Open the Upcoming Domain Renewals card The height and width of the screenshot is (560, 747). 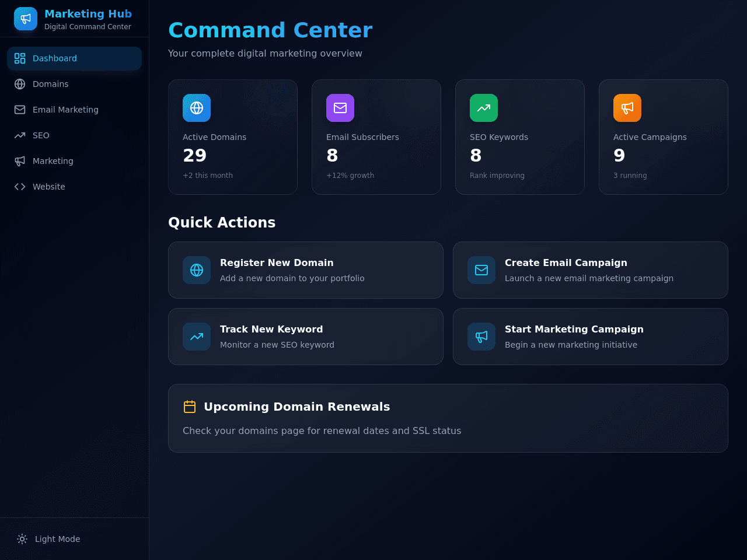click(448, 418)
